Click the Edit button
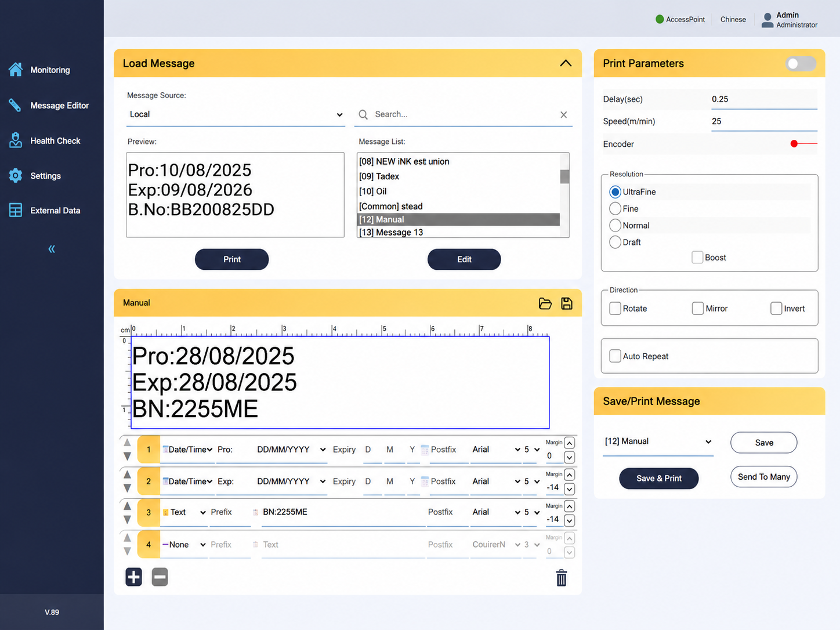 (x=464, y=259)
